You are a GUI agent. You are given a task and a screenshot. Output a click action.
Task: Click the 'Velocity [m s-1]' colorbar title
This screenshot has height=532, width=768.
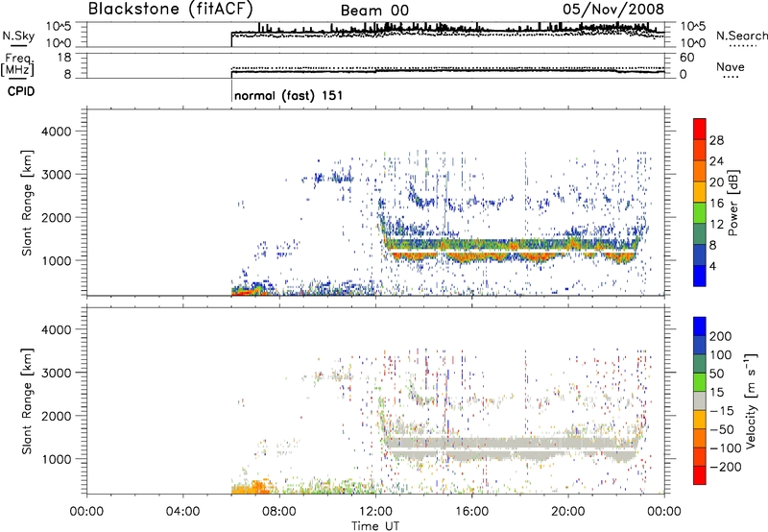click(x=751, y=400)
